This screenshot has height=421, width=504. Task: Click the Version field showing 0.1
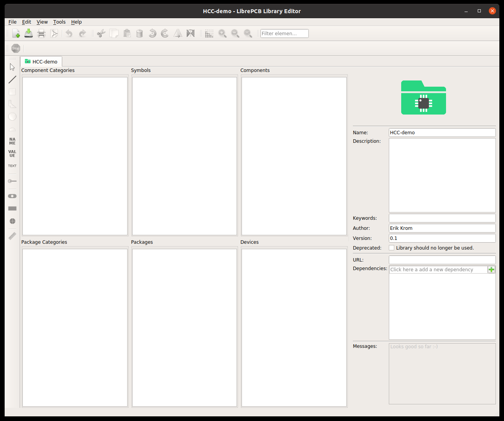point(442,238)
